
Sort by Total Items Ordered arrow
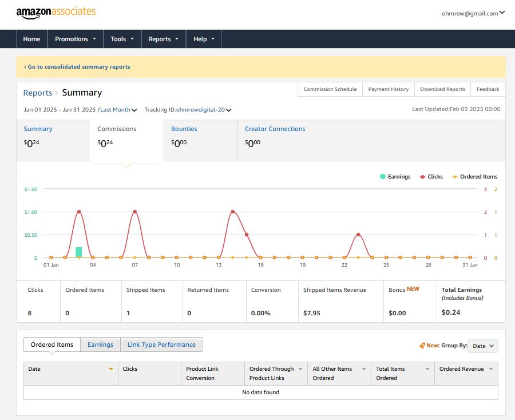click(427, 369)
